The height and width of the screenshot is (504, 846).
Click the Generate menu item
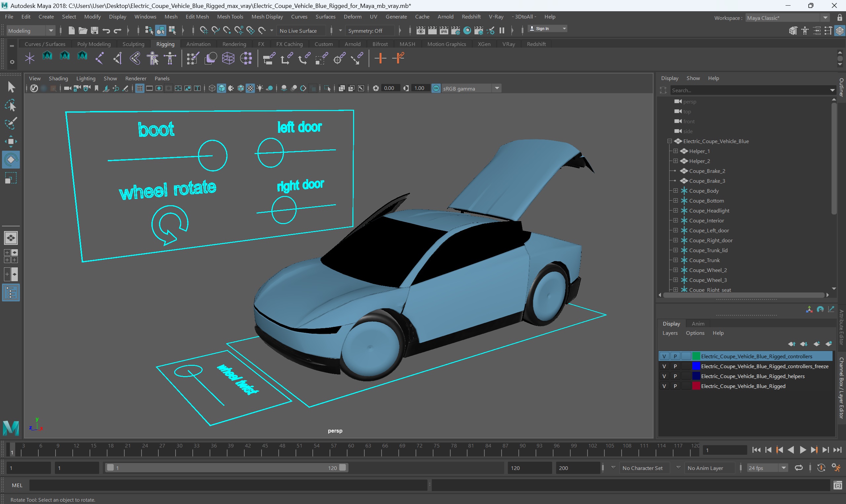pos(396,16)
